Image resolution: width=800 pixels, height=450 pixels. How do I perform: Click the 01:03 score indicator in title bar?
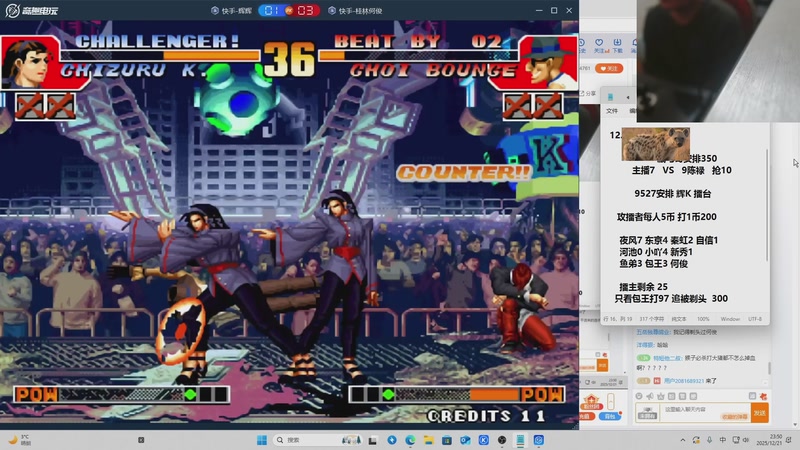click(289, 11)
